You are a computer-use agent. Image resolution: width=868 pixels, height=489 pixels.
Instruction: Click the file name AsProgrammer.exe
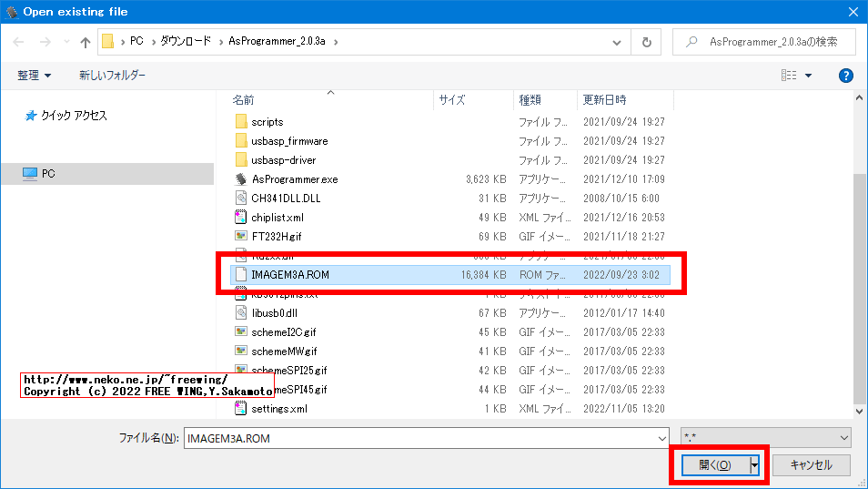[295, 179]
